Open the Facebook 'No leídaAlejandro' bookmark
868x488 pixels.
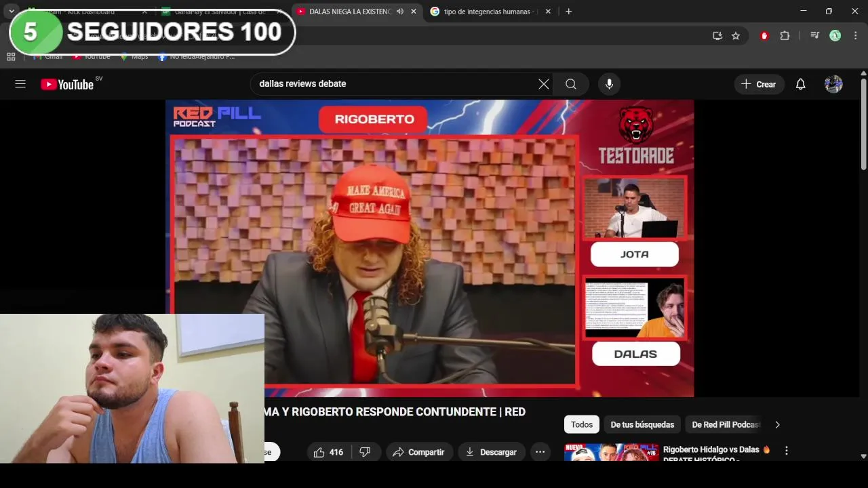(197, 57)
